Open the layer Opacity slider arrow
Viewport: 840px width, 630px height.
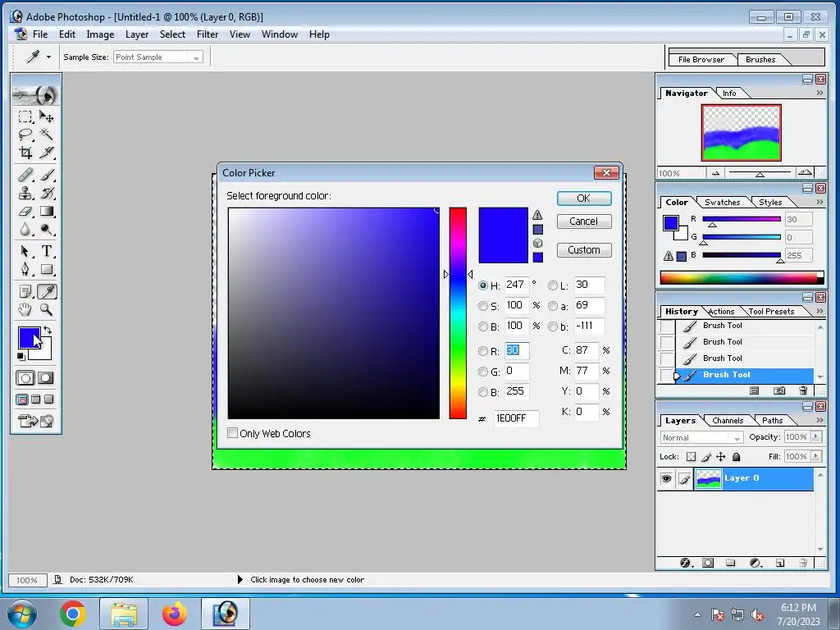816,436
